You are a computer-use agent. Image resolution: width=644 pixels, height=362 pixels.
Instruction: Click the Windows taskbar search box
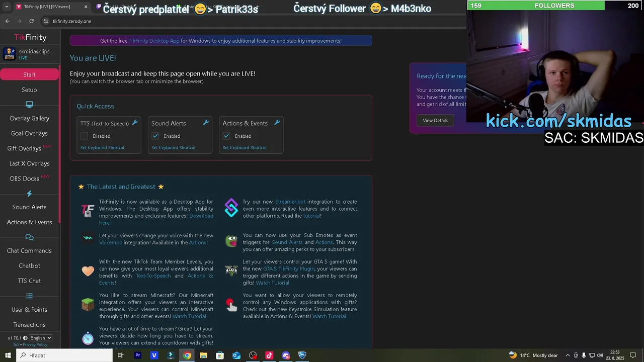point(64,355)
